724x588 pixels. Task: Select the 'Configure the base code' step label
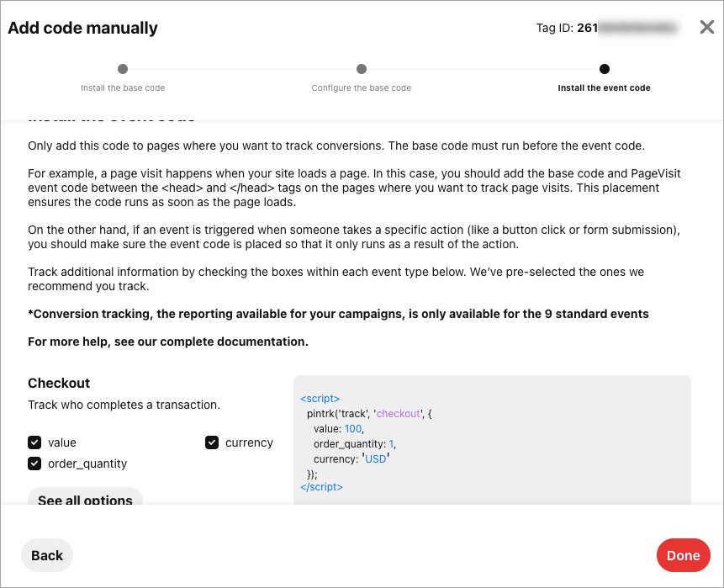pos(362,87)
